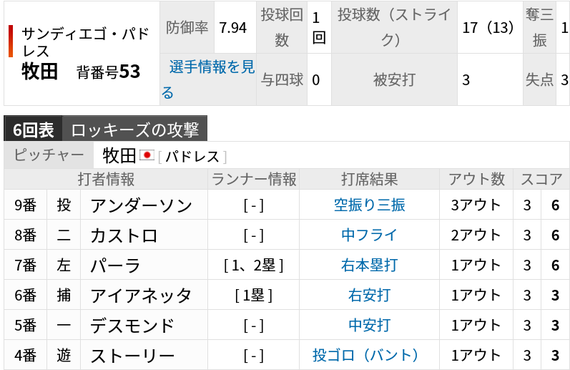Open the 空振り三振 result link
The width and height of the screenshot is (570, 370).
point(369,205)
